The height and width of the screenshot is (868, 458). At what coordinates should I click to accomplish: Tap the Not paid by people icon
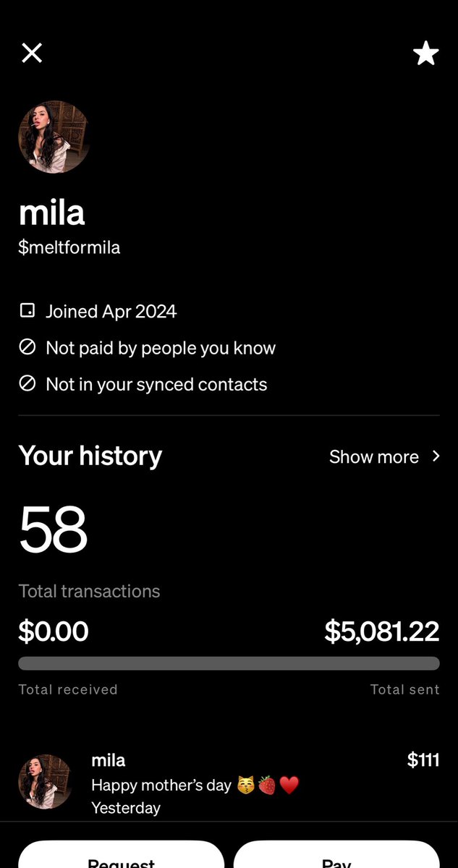click(27, 348)
